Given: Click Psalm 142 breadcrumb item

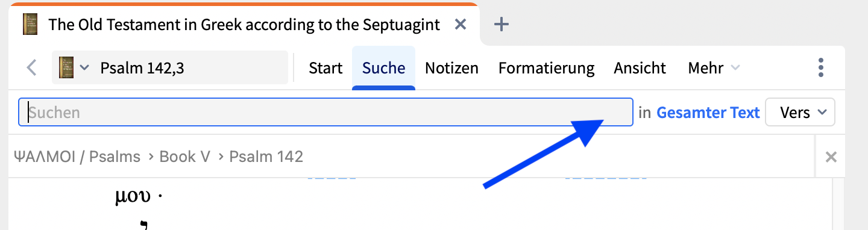Looking at the screenshot, I should (x=266, y=157).
